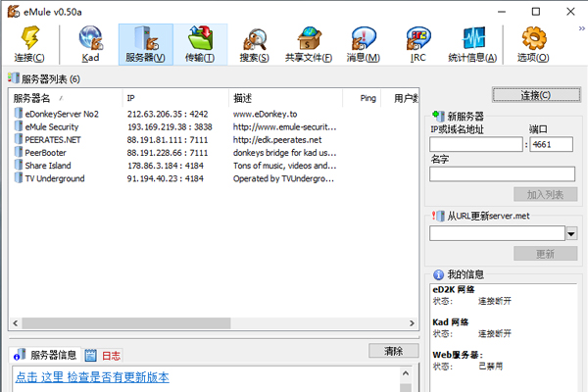588x392 pixels.
Task: Click the horizontal scrollbar right arrow
Action: point(412,323)
